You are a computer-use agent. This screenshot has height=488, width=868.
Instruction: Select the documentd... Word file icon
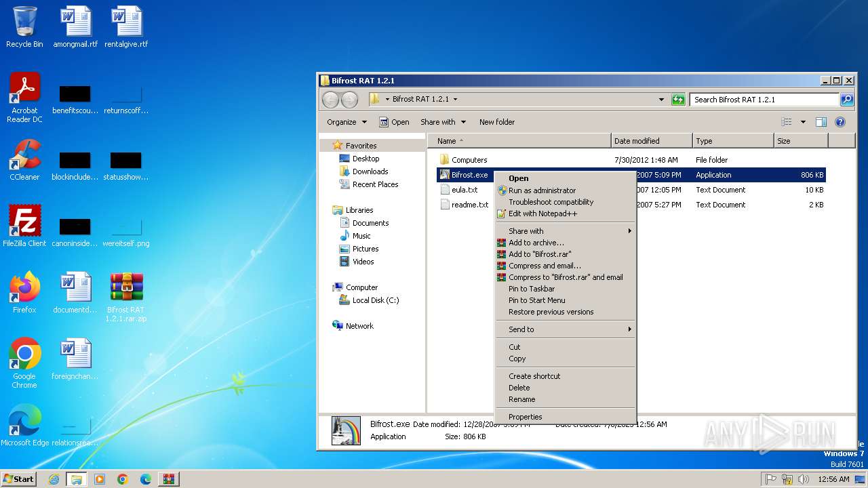coord(75,293)
